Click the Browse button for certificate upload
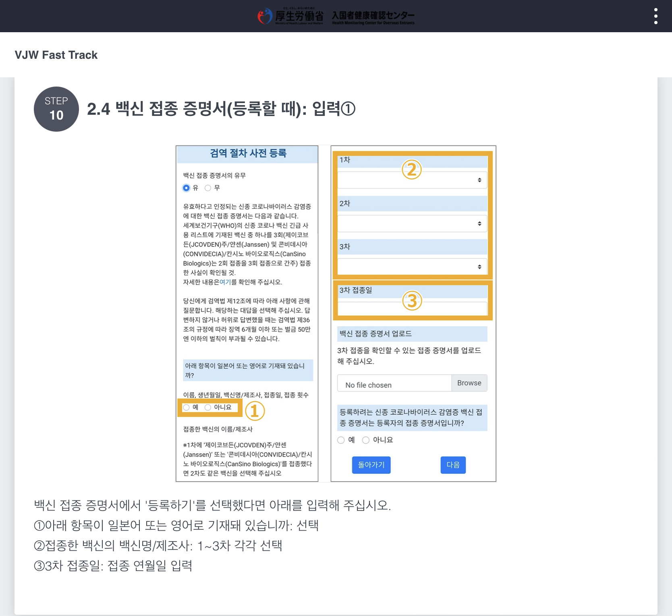Screen dimensions: 672x616 point(469,382)
